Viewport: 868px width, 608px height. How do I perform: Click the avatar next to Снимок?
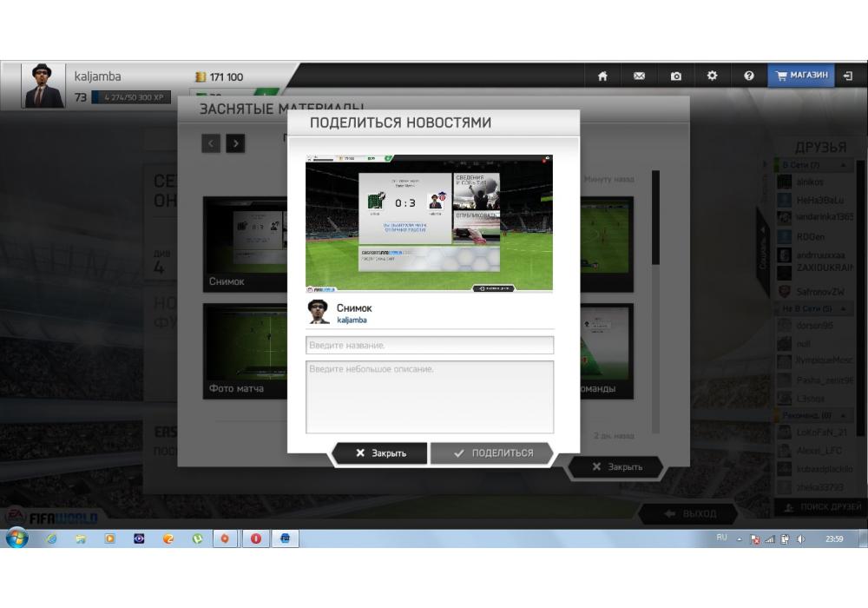(x=319, y=311)
